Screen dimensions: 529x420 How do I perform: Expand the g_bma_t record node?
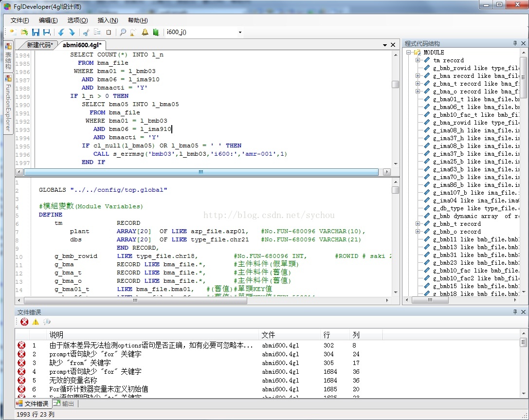click(x=418, y=83)
